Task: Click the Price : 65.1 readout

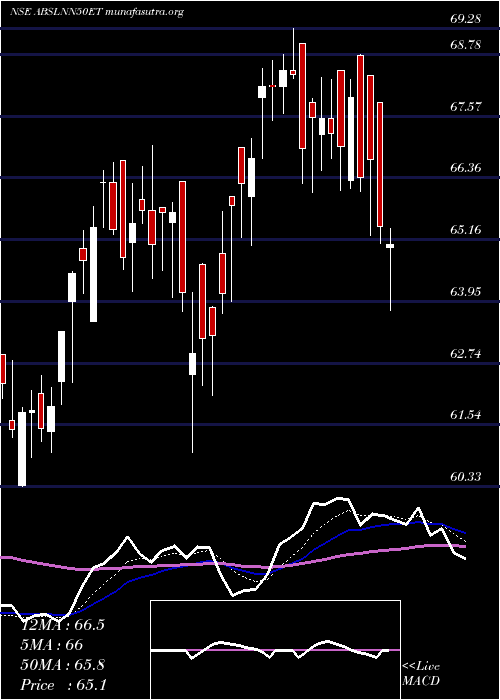Action: tap(63, 685)
